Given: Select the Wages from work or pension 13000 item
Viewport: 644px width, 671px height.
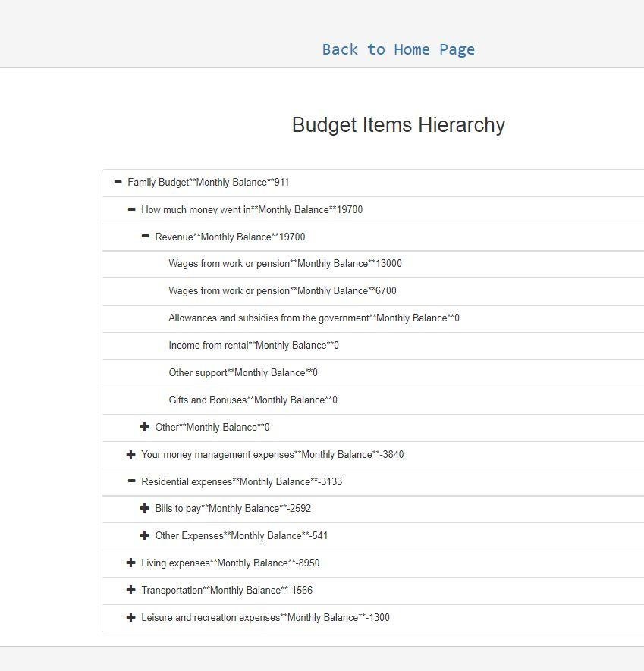Looking at the screenshot, I should [284, 263].
